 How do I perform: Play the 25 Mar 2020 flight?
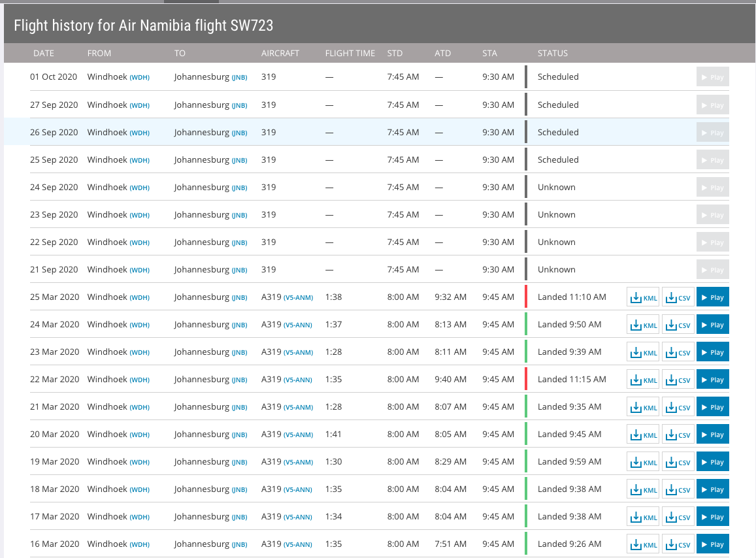coord(713,297)
